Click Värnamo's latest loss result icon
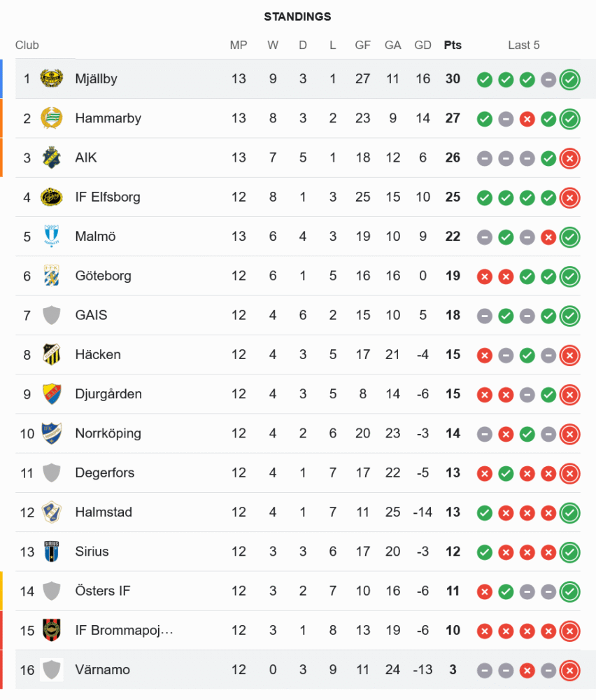This screenshot has width=596, height=700. coord(570,670)
